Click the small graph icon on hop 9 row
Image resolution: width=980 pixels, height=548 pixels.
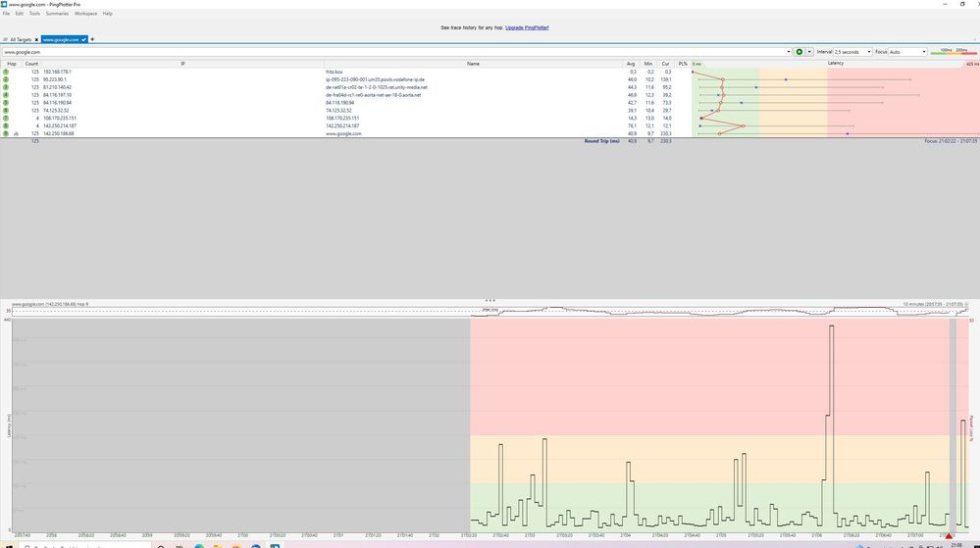17,133
